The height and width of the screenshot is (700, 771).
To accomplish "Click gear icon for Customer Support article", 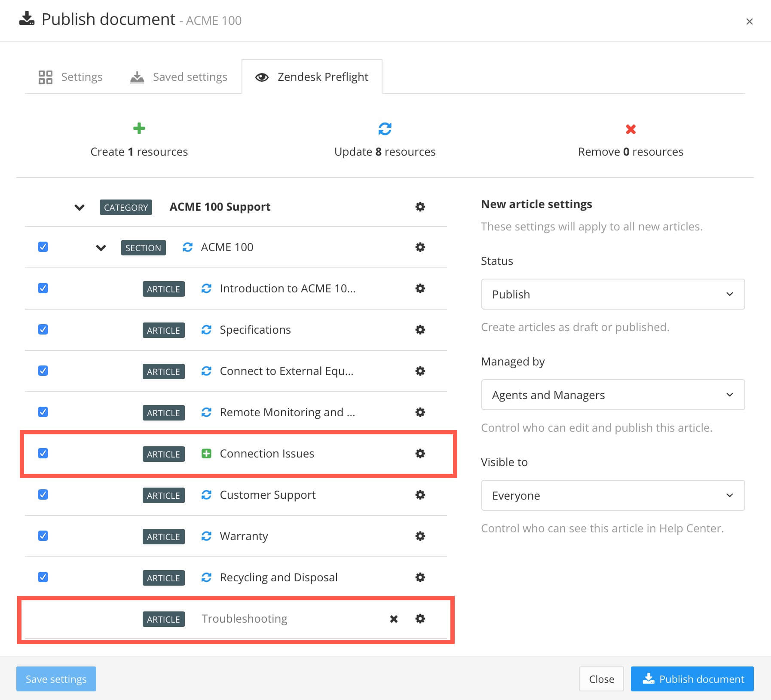I will coord(420,495).
